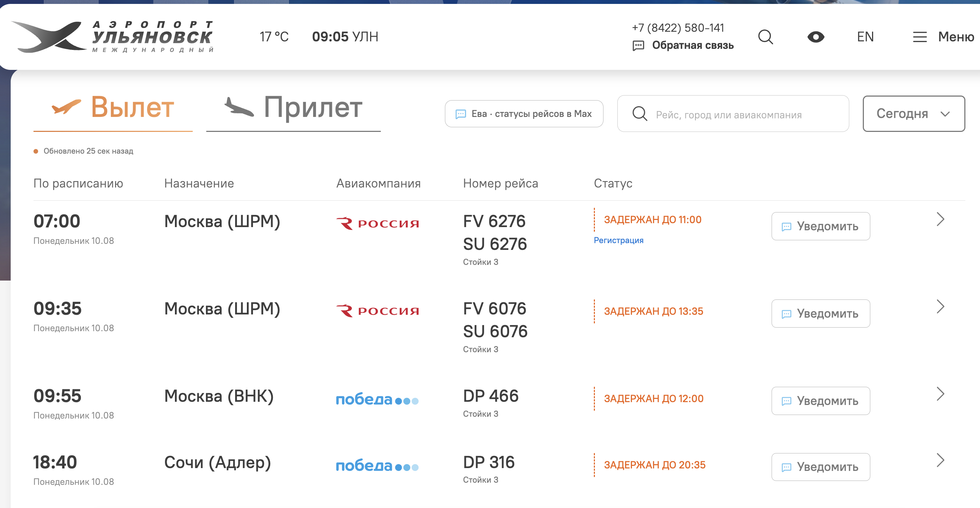
Task: Open the site search magnifier icon
Action: (x=766, y=37)
